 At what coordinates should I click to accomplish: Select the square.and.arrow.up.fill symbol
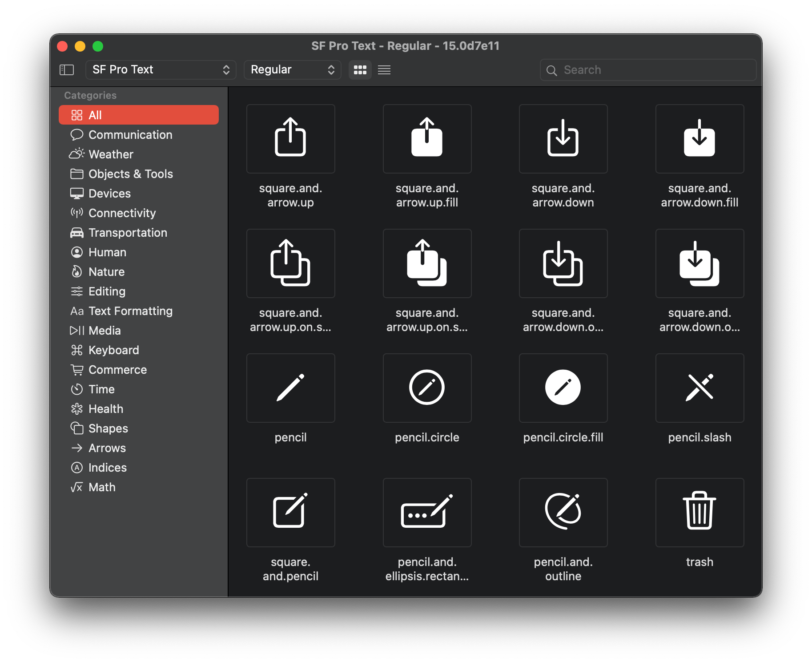[x=427, y=139]
